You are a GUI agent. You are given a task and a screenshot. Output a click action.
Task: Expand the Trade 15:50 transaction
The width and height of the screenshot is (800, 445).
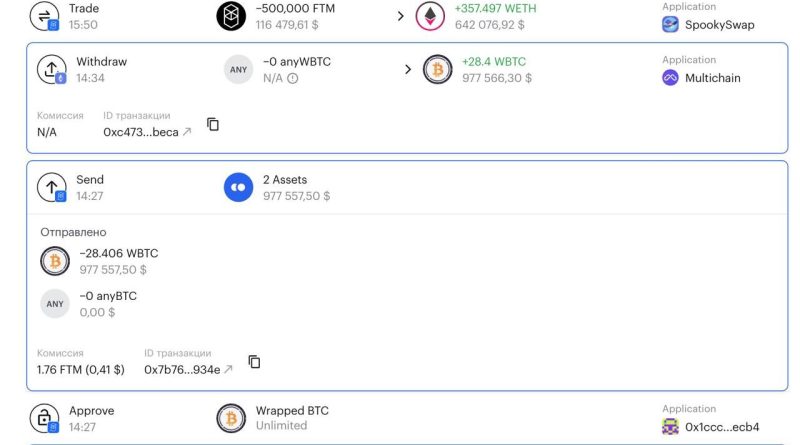407,16
